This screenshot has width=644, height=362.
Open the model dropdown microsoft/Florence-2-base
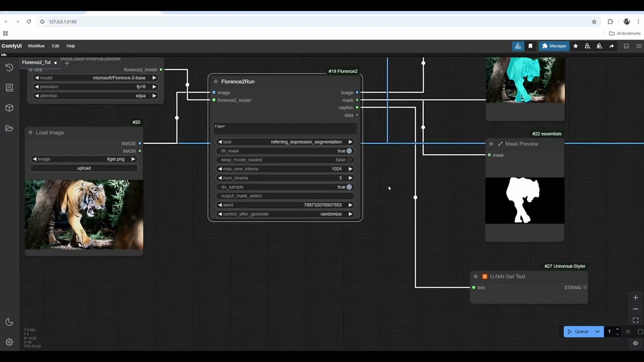pyautogui.click(x=96, y=78)
